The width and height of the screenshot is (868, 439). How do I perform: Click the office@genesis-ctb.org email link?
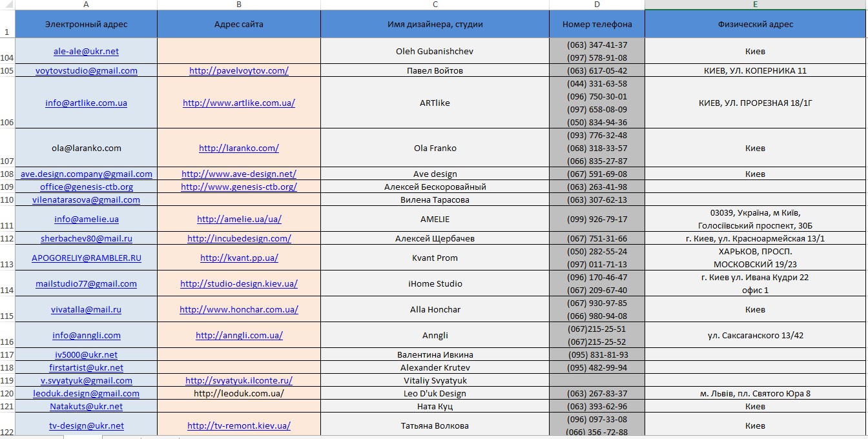86,187
